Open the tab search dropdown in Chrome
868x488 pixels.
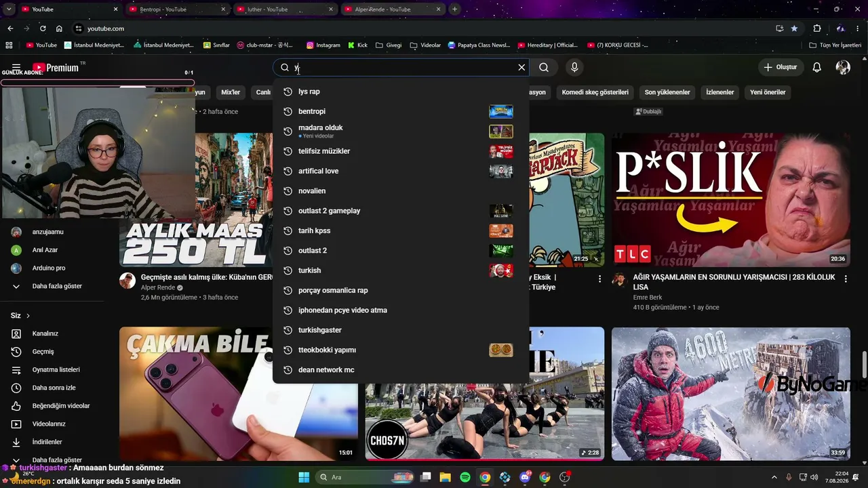pyautogui.click(x=9, y=9)
